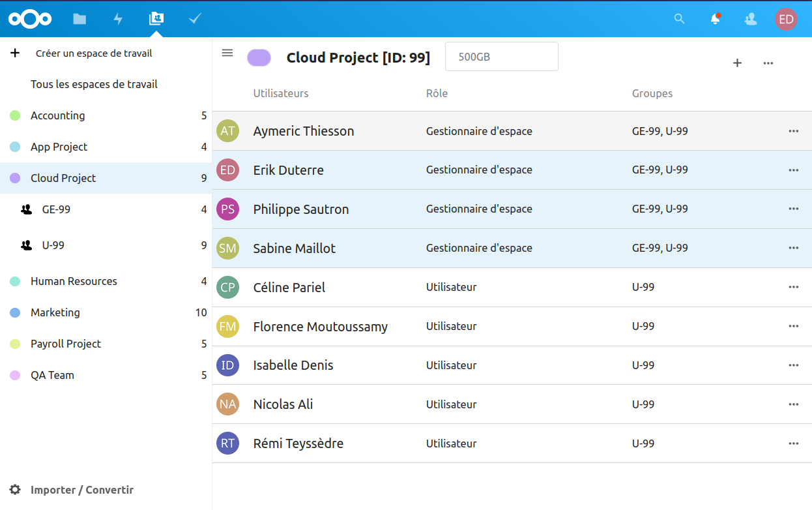Select the Marketing workspace
The height and width of the screenshot is (510, 812).
point(106,312)
